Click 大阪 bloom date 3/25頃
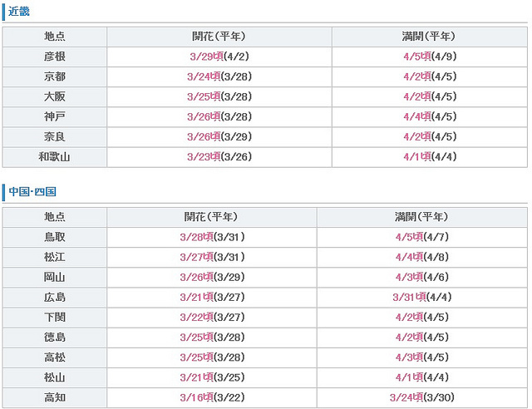532x409 pixels. pyautogui.click(x=204, y=96)
